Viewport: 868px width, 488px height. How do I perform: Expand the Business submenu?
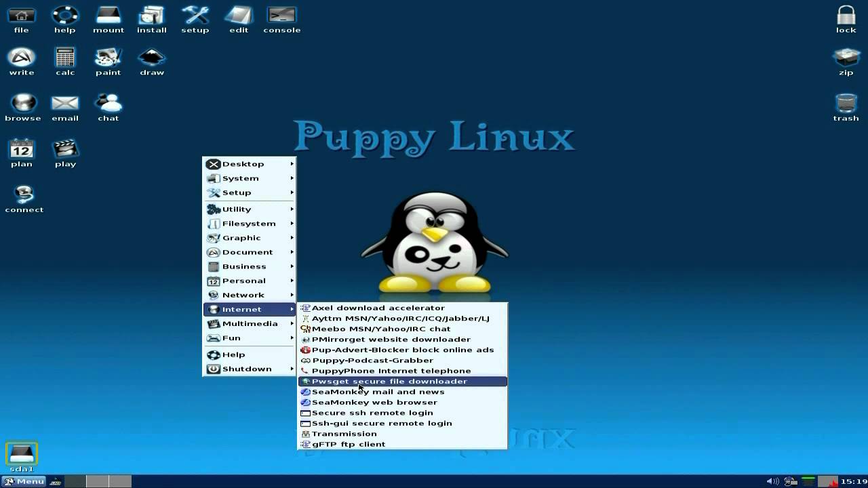pos(250,266)
